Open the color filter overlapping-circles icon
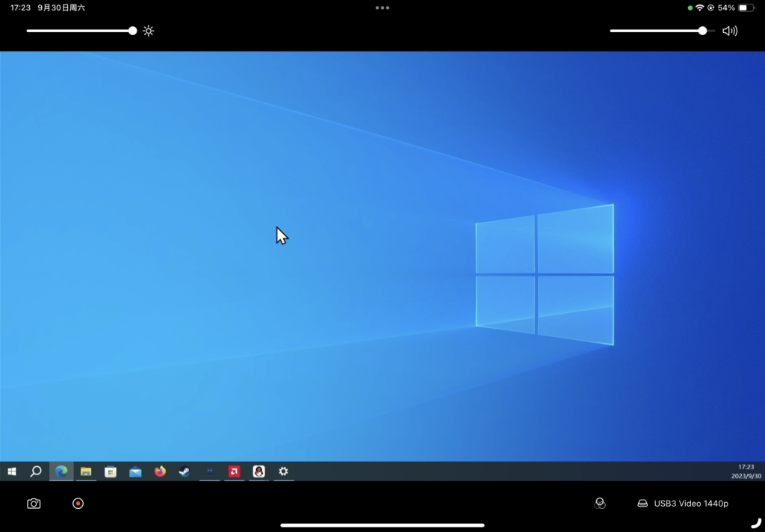765x532 pixels. coord(600,504)
